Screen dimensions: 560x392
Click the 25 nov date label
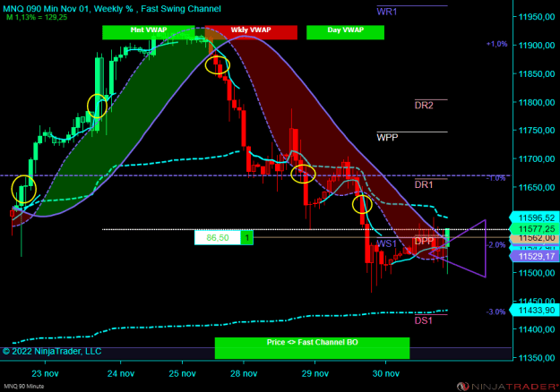coord(182,373)
